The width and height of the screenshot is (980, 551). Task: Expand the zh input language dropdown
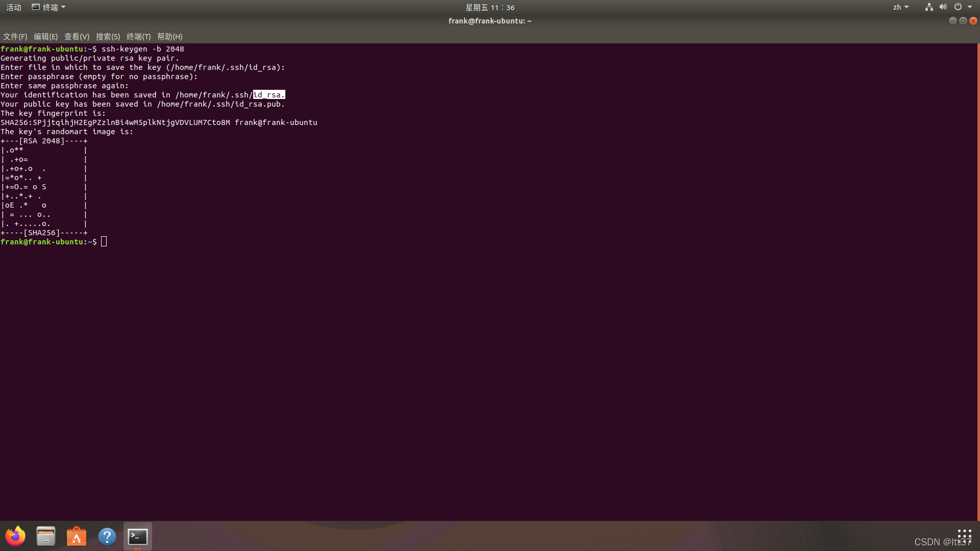pos(900,7)
